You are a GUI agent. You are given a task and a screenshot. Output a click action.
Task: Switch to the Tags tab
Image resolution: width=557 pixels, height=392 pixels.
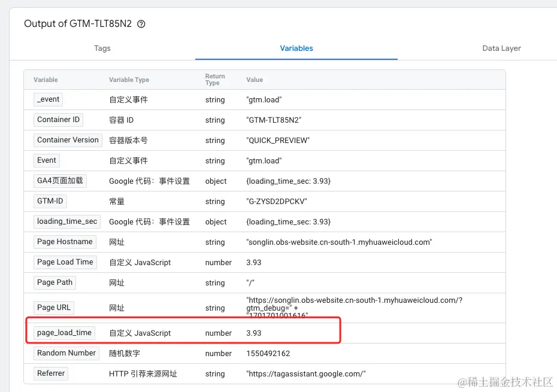pos(102,48)
